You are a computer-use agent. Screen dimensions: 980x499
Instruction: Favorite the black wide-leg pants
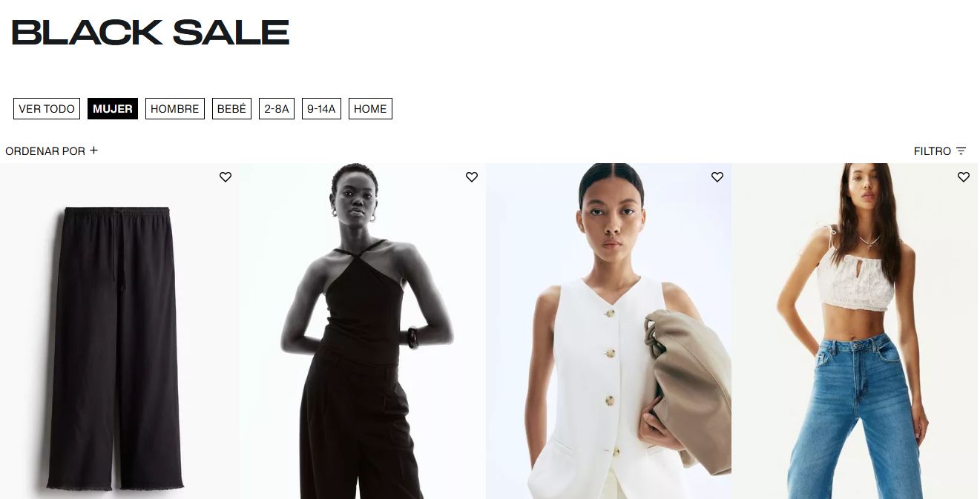pyautogui.click(x=226, y=177)
